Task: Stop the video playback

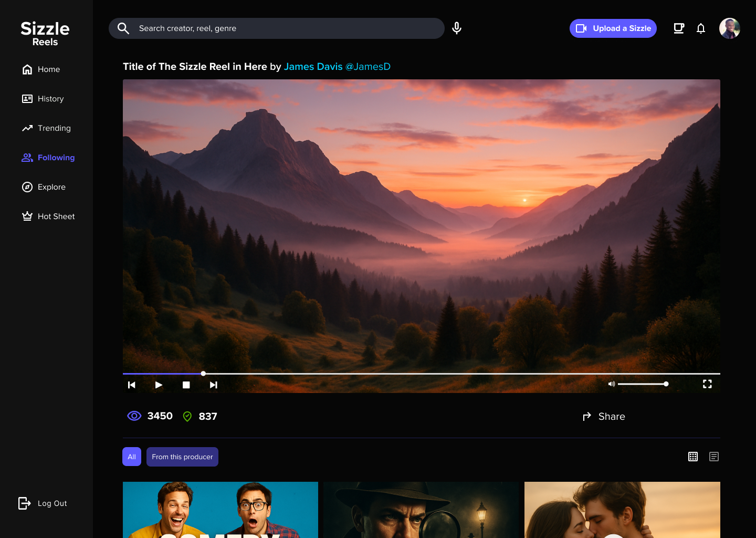Action: [x=186, y=385]
